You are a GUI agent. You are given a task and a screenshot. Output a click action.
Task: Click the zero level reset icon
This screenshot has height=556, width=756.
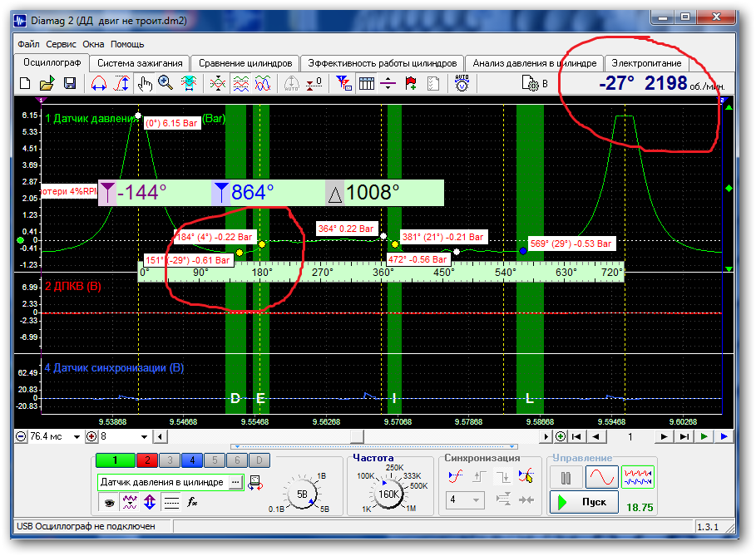pos(314,83)
